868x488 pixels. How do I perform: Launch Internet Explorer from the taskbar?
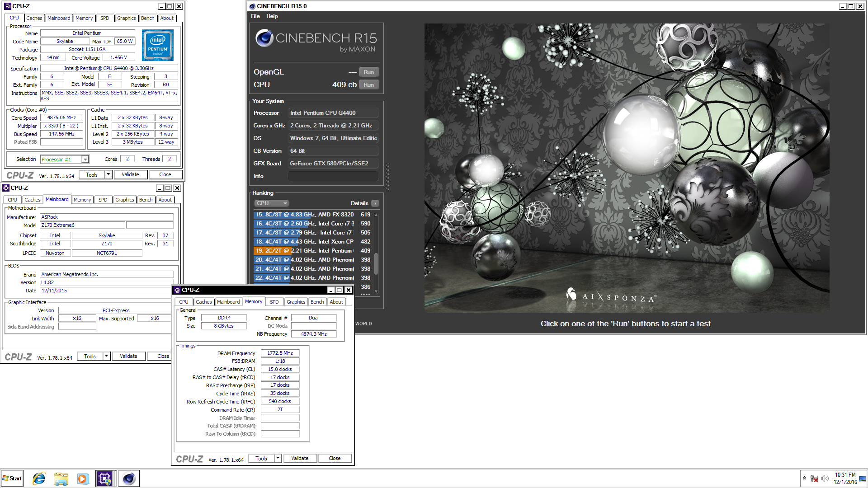click(x=39, y=479)
